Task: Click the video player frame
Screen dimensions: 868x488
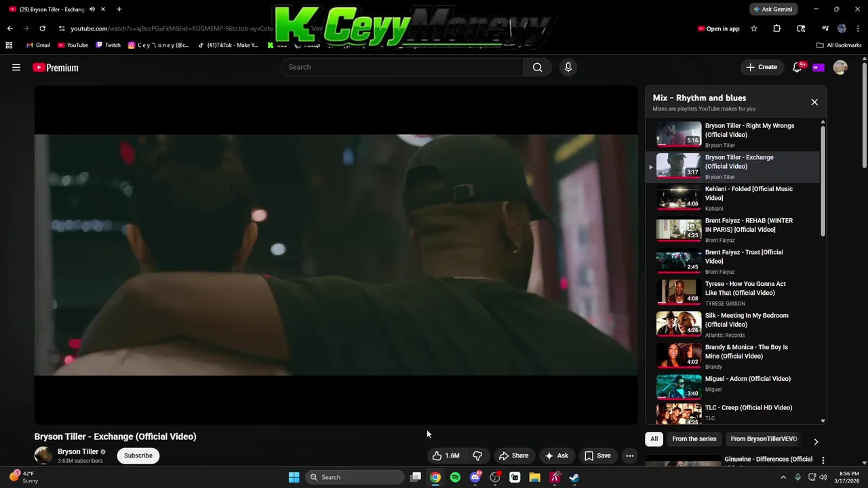Action: [x=336, y=255]
